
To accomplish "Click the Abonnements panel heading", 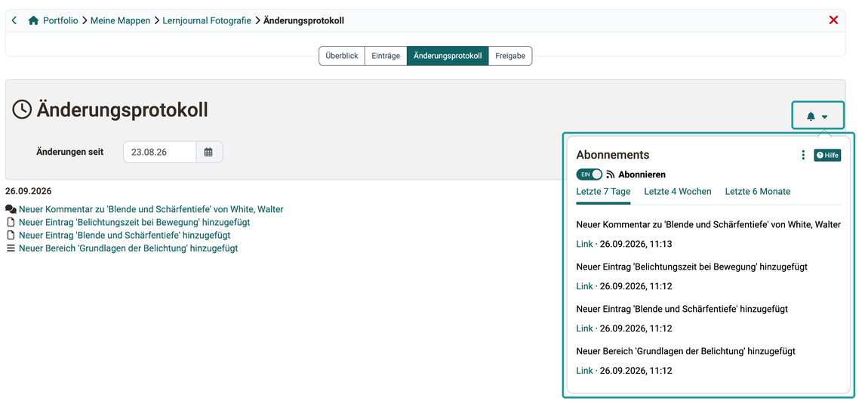I will [613, 155].
